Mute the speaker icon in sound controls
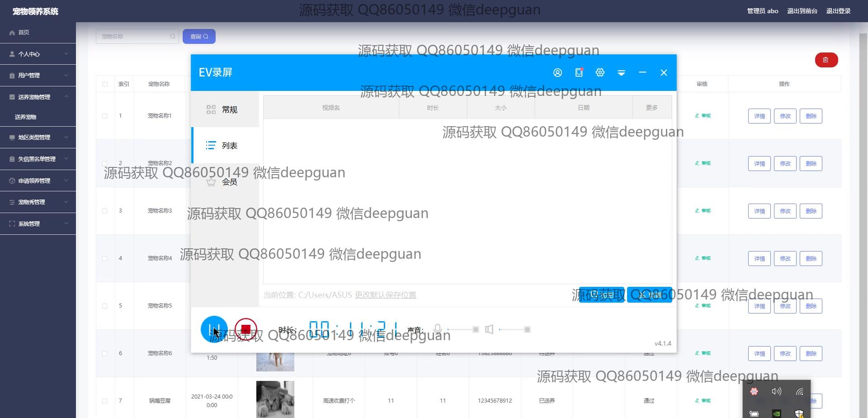868x418 pixels. coord(489,329)
